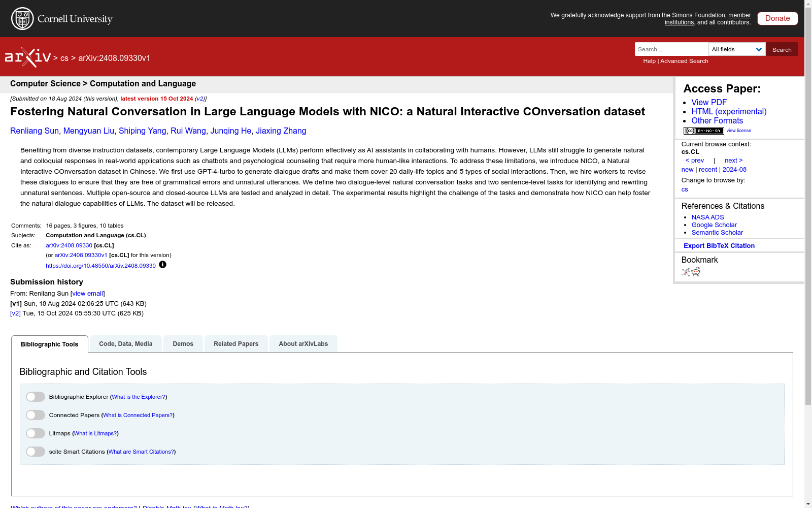Open [v2] in submission history

(x=15, y=313)
